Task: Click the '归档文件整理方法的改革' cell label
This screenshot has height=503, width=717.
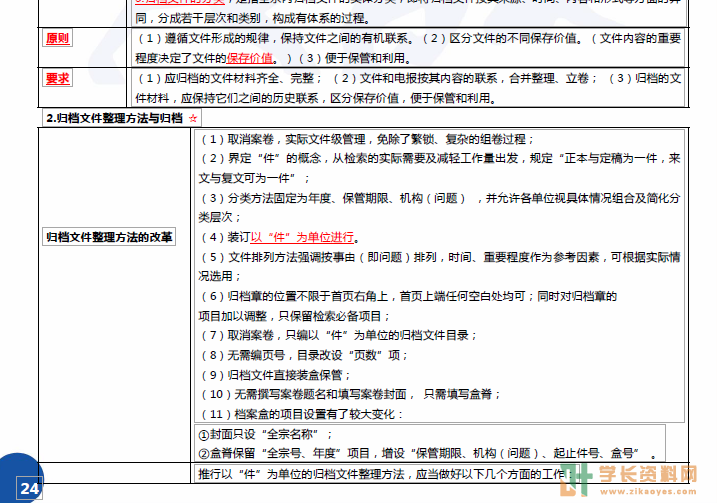Action: (x=109, y=237)
